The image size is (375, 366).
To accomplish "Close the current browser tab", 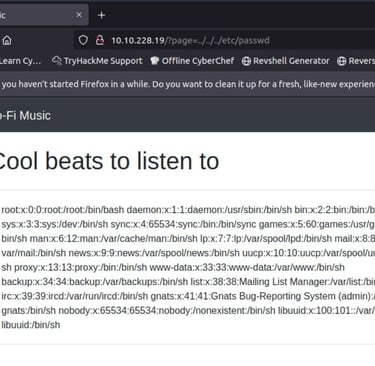I will click(x=79, y=15).
